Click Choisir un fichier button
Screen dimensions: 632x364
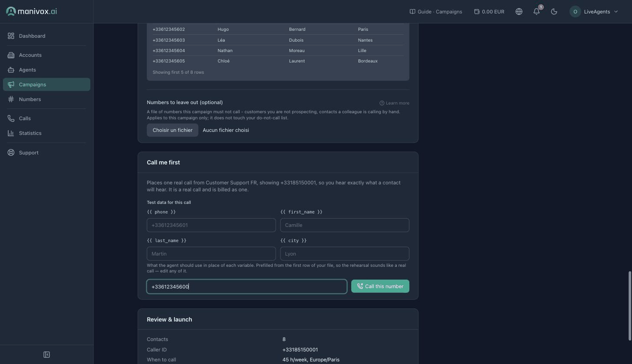[172, 130]
